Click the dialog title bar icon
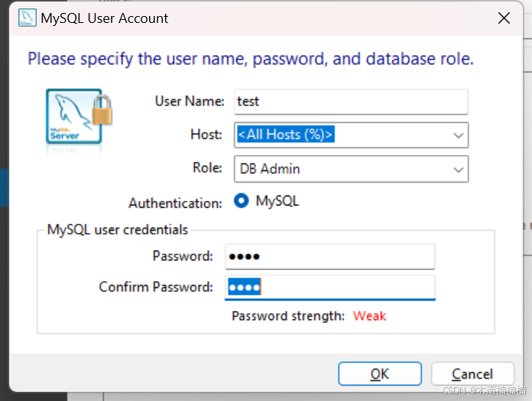Viewport: 532px width, 401px height. [28, 18]
